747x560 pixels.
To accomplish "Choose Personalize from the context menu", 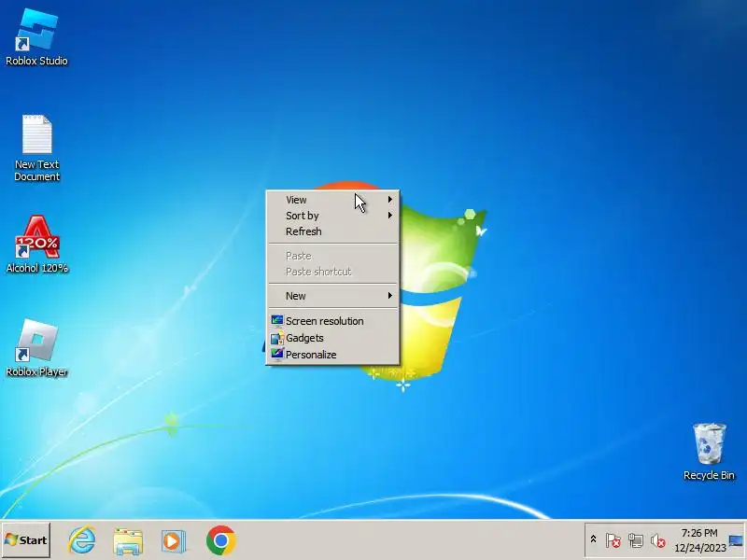I will pos(332,355).
